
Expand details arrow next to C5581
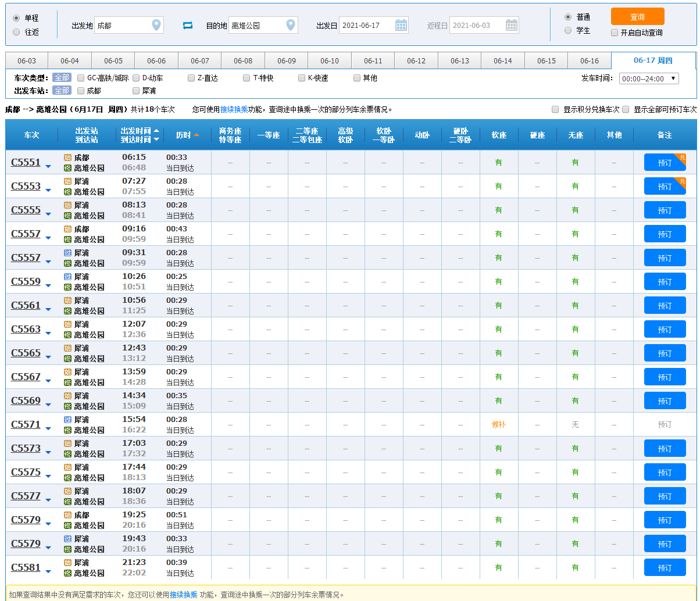pyautogui.click(x=48, y=571)
